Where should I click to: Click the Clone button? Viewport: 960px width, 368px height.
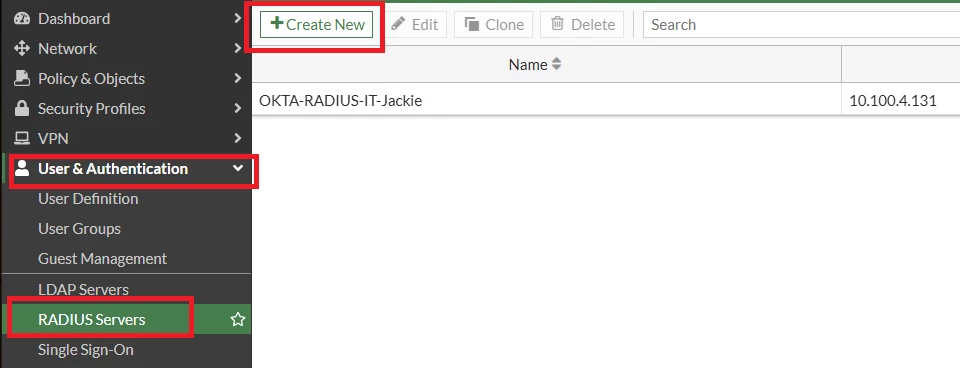pyautogui.click(x=493, y=24)
